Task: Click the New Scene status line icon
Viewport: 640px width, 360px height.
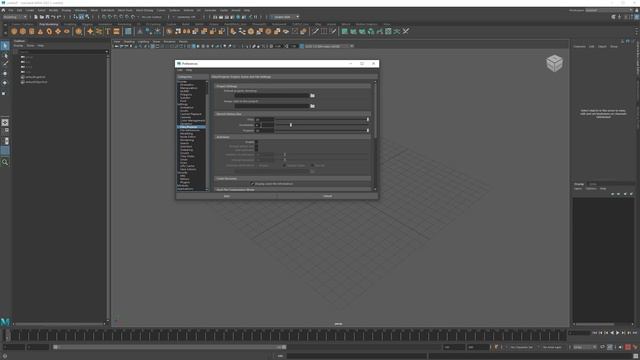Action: coord(36,17)
